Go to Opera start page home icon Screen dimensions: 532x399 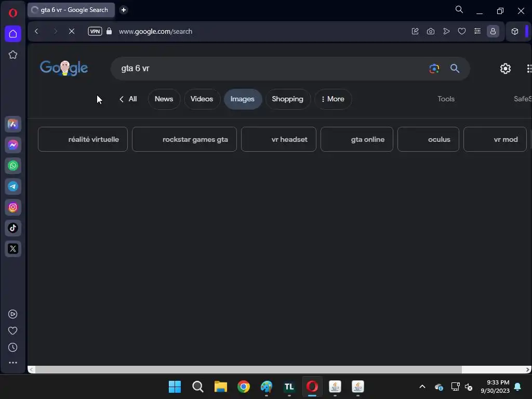[x=13, y=34]
